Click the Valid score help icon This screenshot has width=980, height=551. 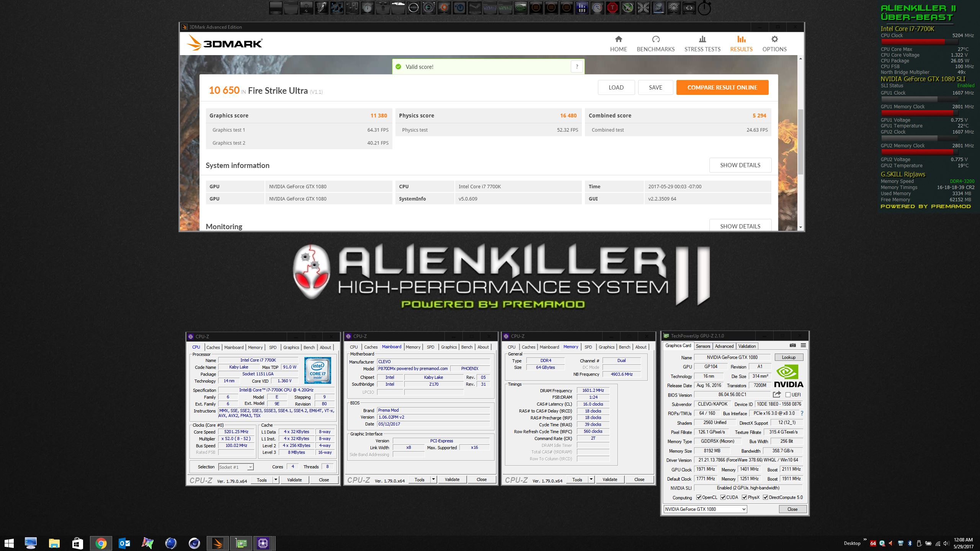577,67
